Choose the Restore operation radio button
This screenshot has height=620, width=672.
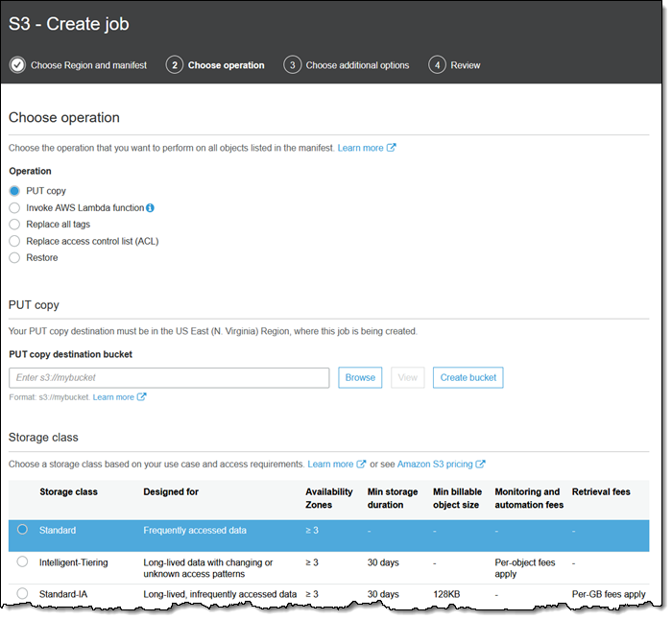click(x=14, y=258)
